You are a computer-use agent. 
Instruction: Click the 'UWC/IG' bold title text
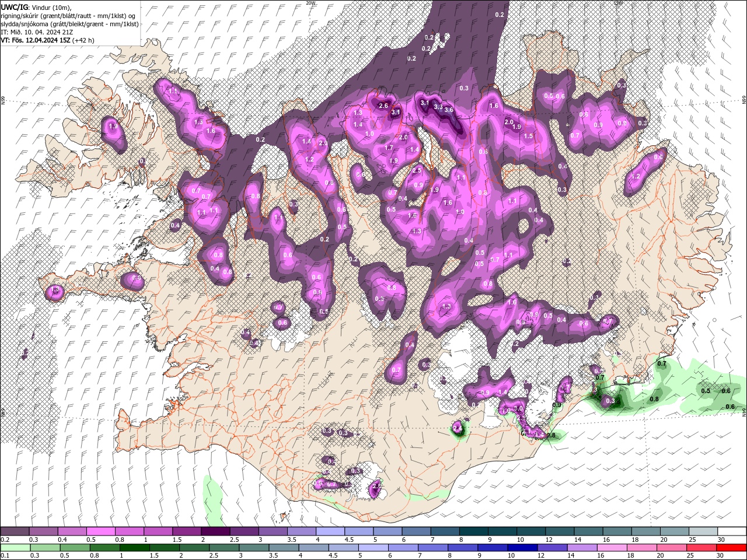click(x=15, y=6)
